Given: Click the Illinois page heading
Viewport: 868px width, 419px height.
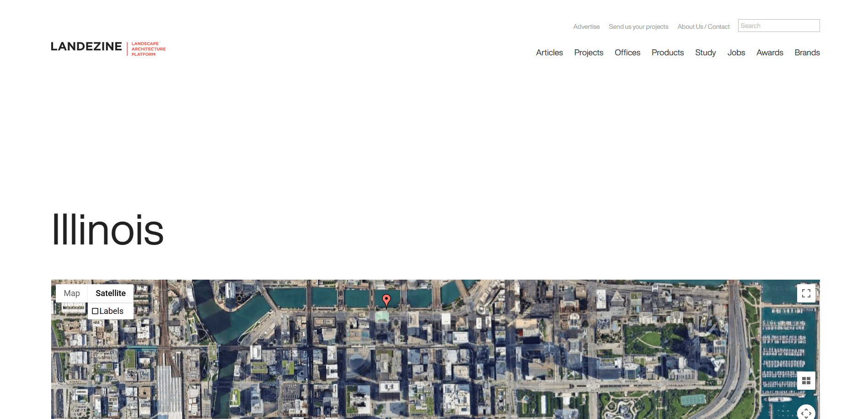Looking at the screenshot, I should 108,229.
